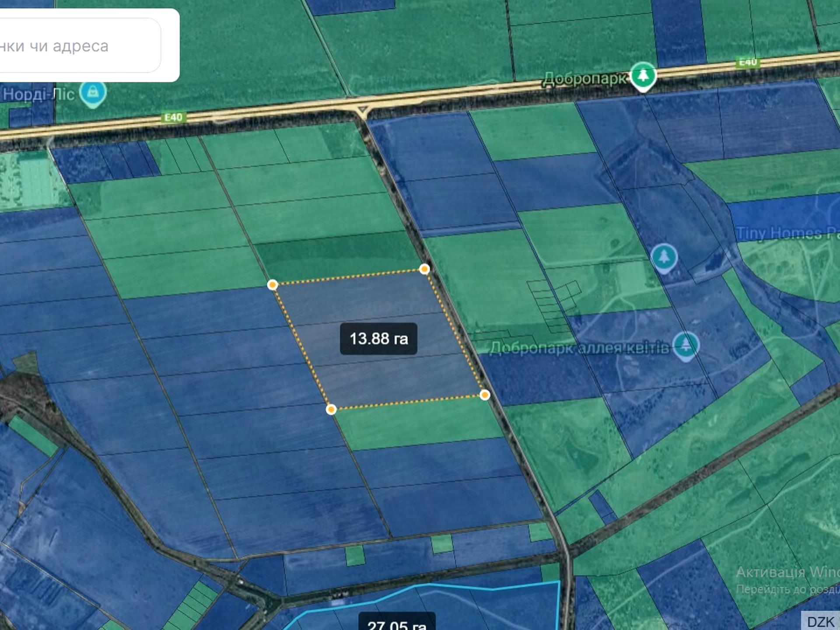Open the DZK layer button
The height and width of the screenshot is (630, 840).
pyautogui.click(x=820, y=621)
